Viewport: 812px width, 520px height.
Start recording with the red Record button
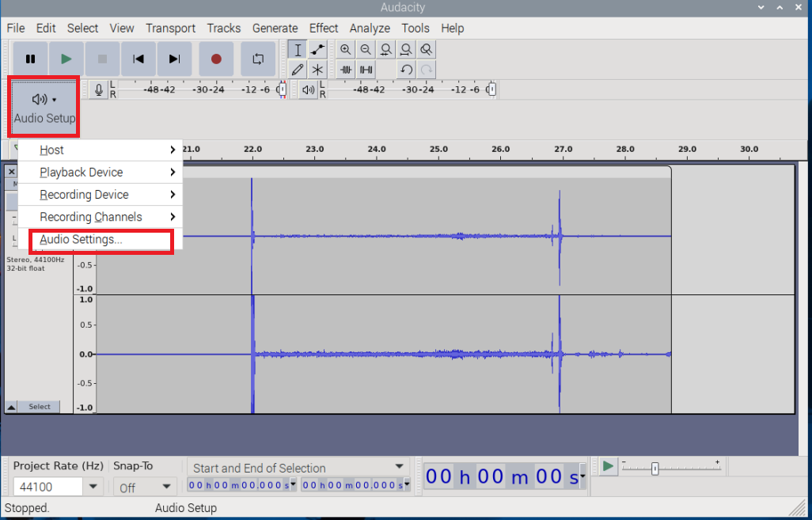point(217,59)
